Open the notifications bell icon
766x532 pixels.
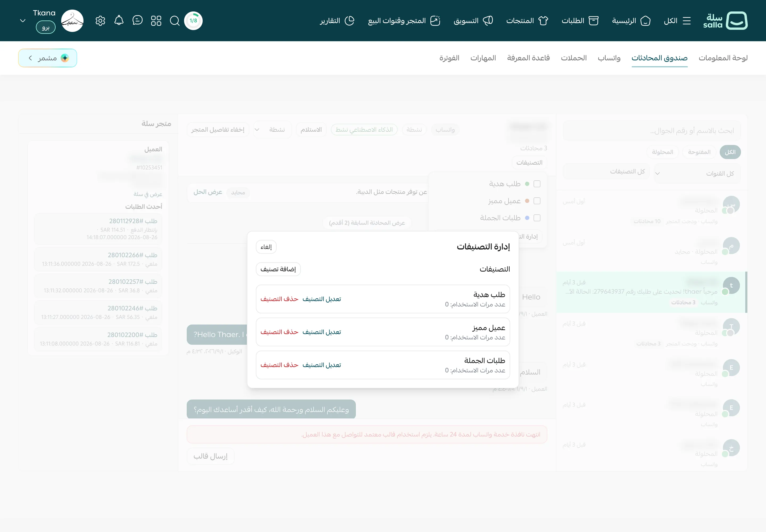119,21
